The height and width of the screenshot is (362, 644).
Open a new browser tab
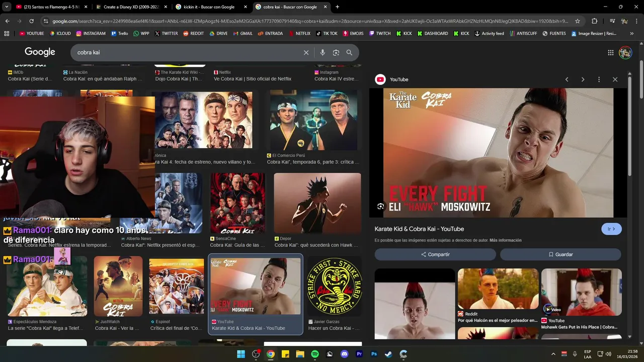point(337,7)
